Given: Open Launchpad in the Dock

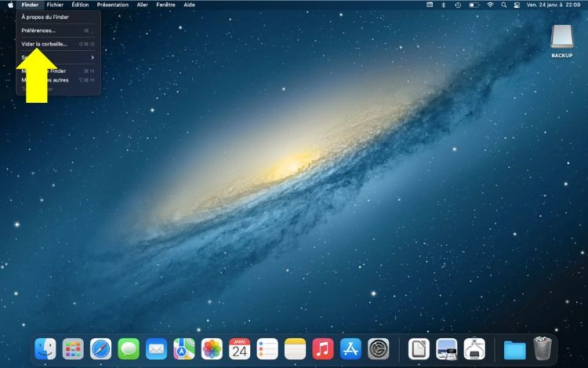Looking at the screenshot, I should [73, 349].
